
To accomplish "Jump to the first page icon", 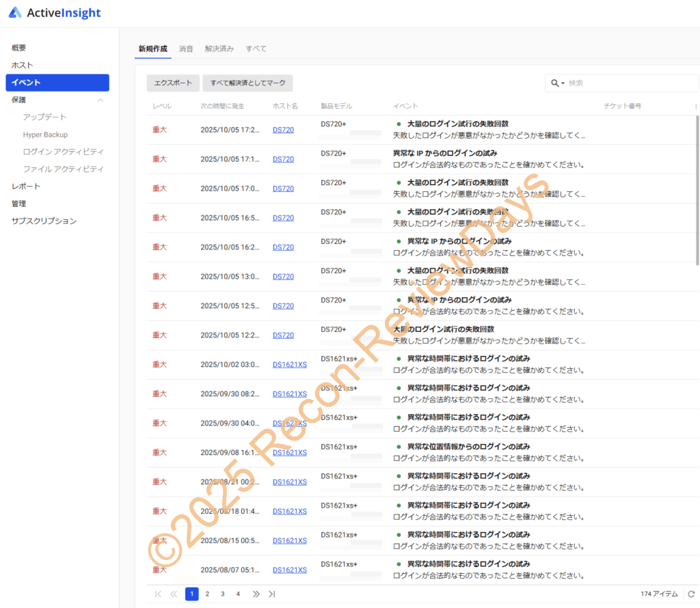I will pyautogui.click(x=158, y=594).
